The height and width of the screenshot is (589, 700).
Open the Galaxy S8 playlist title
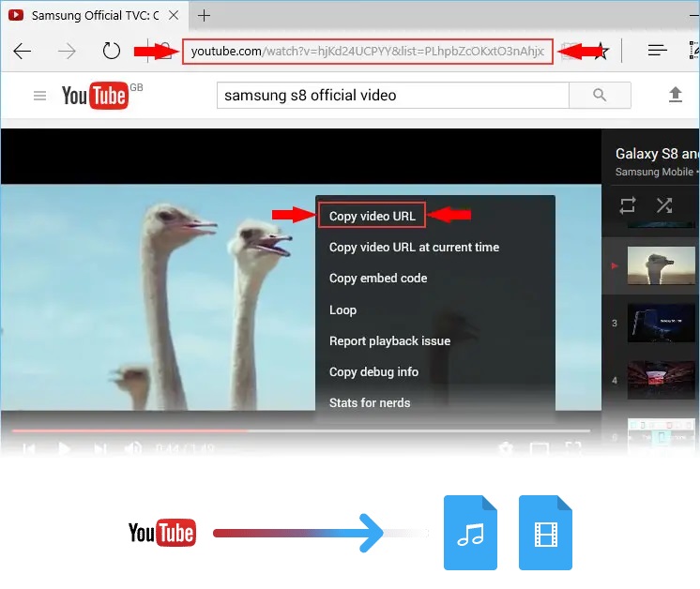[x=657, y=154]
